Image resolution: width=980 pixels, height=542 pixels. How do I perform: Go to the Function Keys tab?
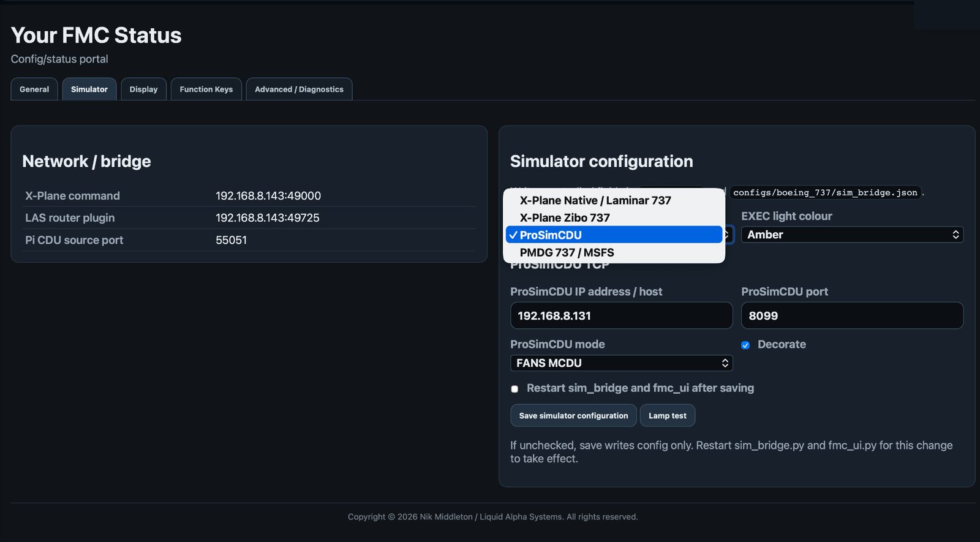pos(206,89)
